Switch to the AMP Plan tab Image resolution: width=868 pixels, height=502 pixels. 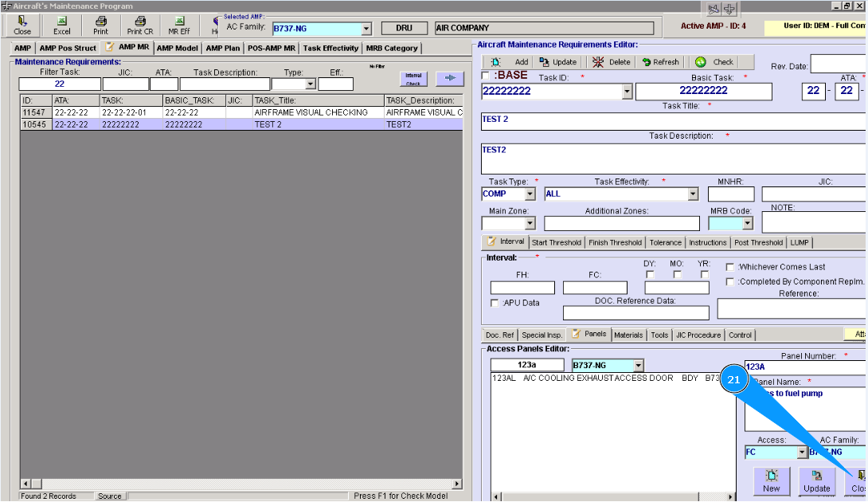pyautogui.click(x=222, y=48)
